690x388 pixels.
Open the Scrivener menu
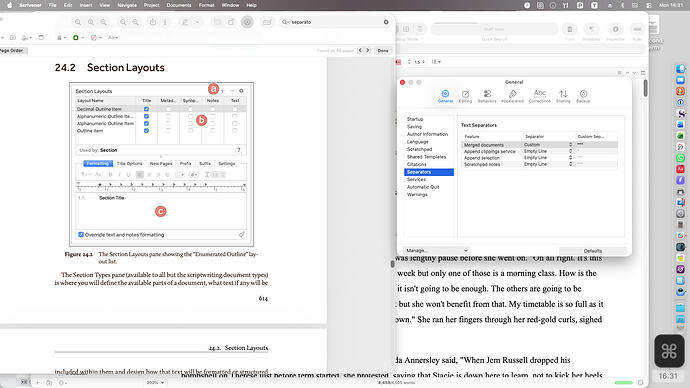click(30, 5)
